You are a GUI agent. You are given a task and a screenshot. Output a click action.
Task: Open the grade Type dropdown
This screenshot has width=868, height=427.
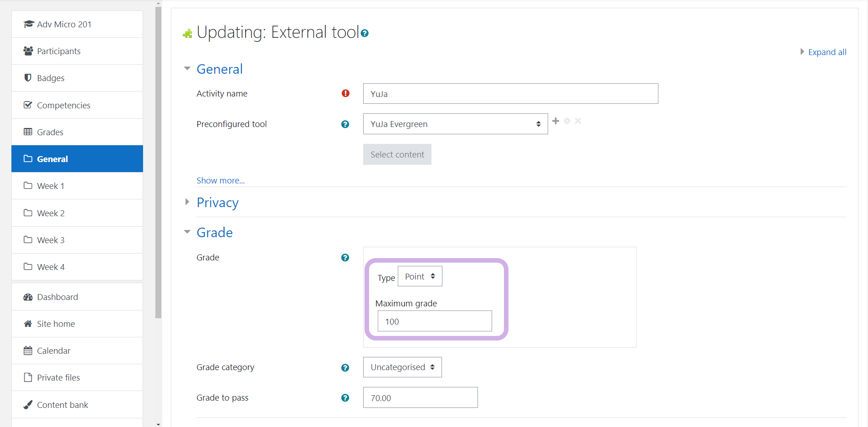tap(420, 276)
